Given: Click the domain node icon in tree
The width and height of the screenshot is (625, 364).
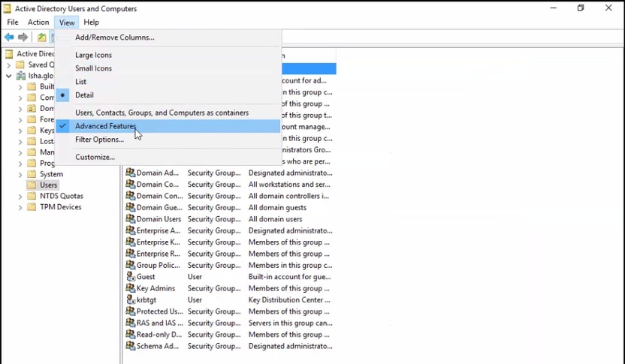Looking at the screenshot, I should pos(21,76).
